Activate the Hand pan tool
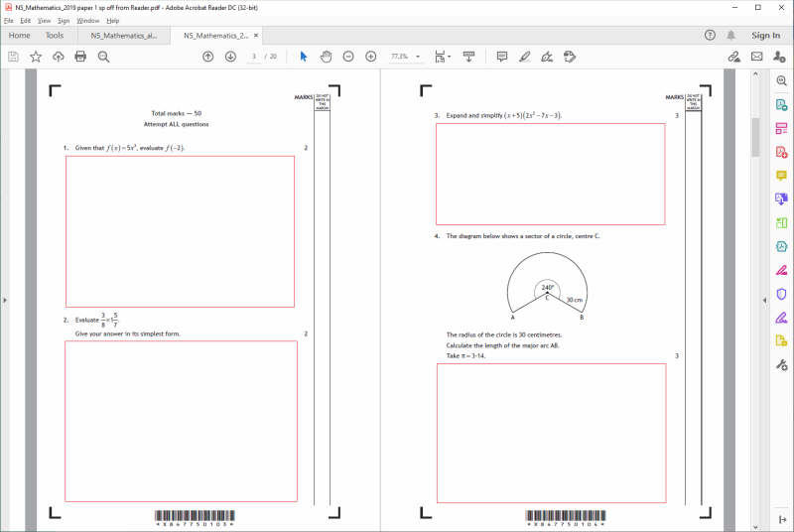794x532 pixels. pyautogui.click(x=326, y=57)
